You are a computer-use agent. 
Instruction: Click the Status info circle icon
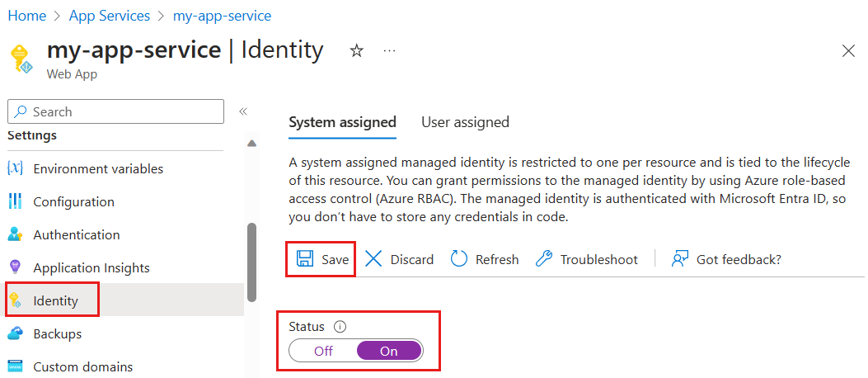point(340,327)
